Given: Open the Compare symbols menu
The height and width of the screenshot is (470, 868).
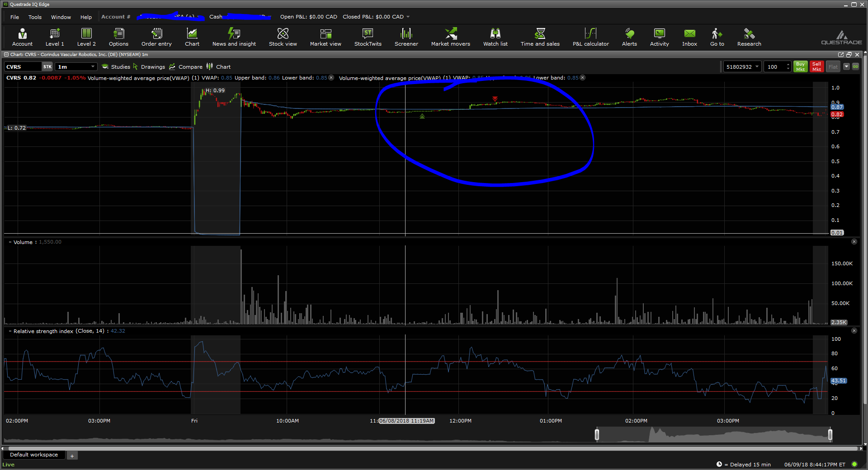Looking at the screenshot, I should pyautogui.click(x=186, y=67).
